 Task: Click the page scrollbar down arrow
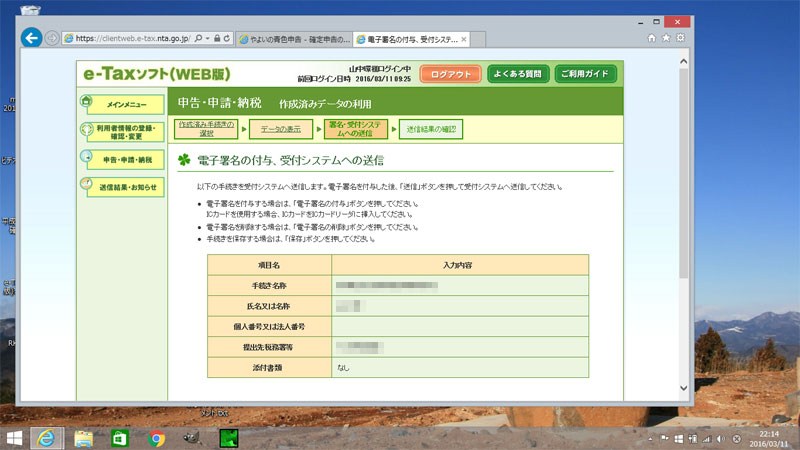tap(684, 387)
